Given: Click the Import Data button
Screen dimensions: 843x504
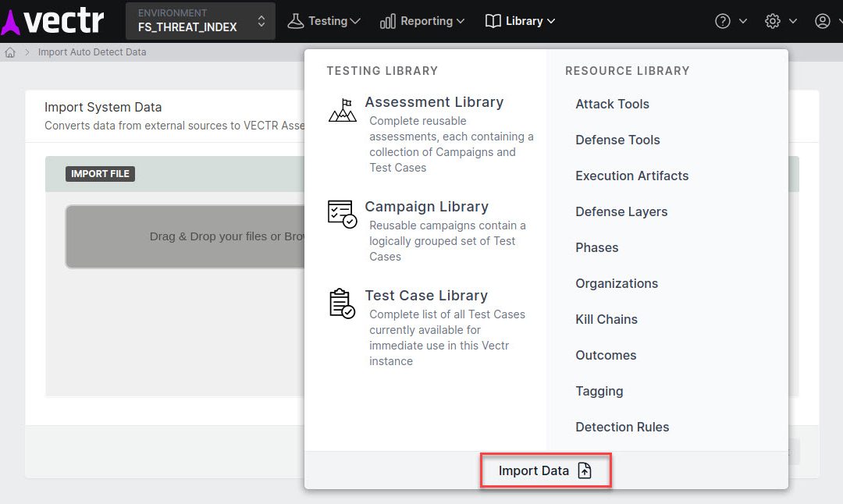Looking at the screenshot, I should 546,470.
